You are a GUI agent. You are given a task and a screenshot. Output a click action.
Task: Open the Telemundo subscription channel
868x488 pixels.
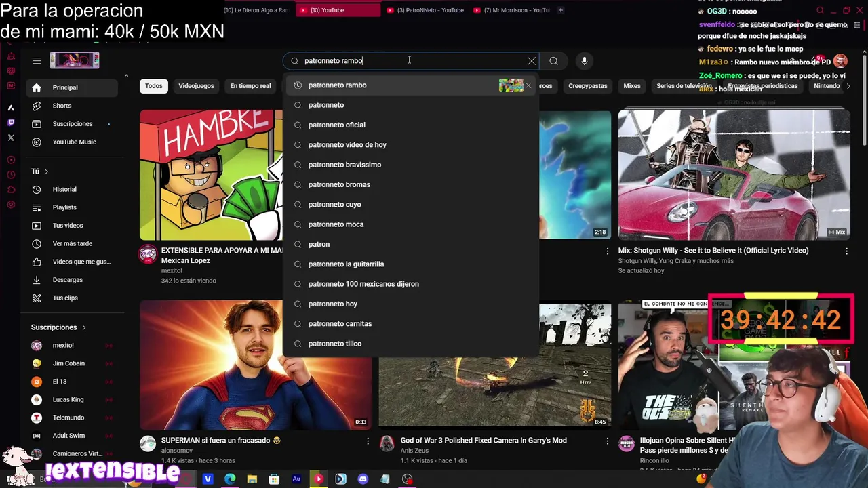click(x=72, y=418)
